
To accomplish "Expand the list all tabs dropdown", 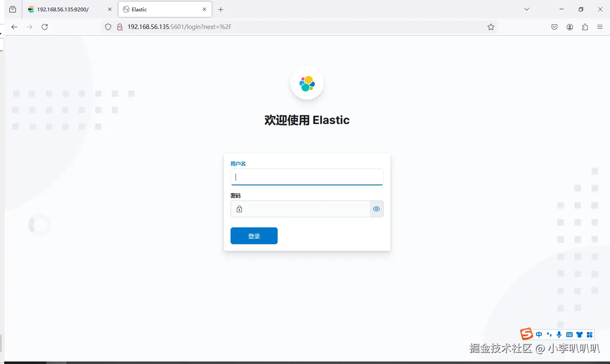I will coord(526,9).
